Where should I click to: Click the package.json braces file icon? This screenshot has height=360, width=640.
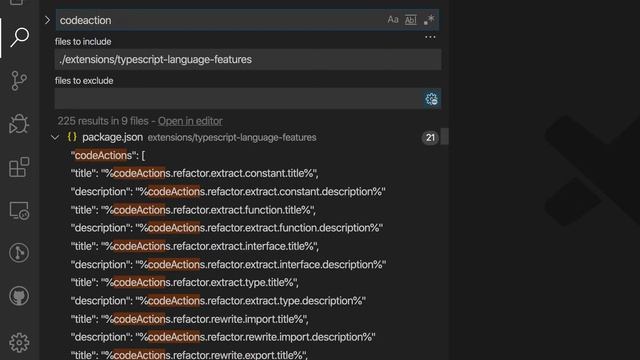pos(72,137)
